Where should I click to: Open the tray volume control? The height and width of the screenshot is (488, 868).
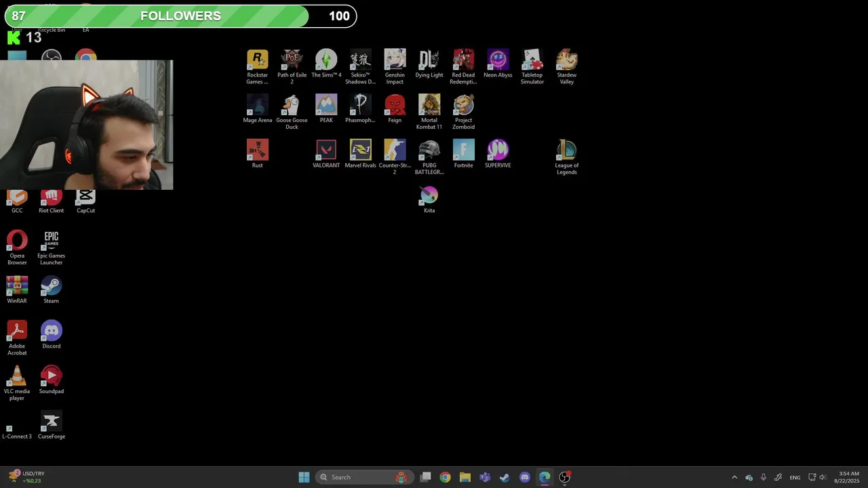click(x=823, y=477)
